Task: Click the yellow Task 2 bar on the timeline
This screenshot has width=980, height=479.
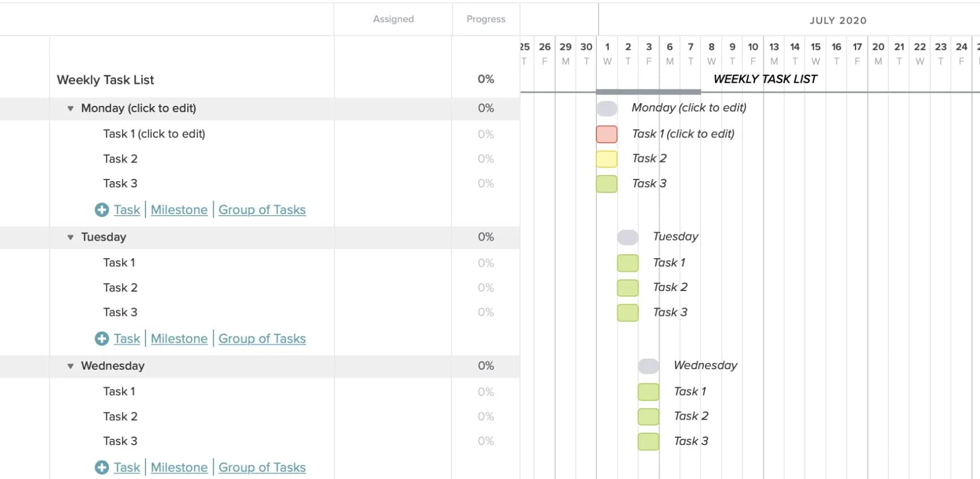Action: 606,159
